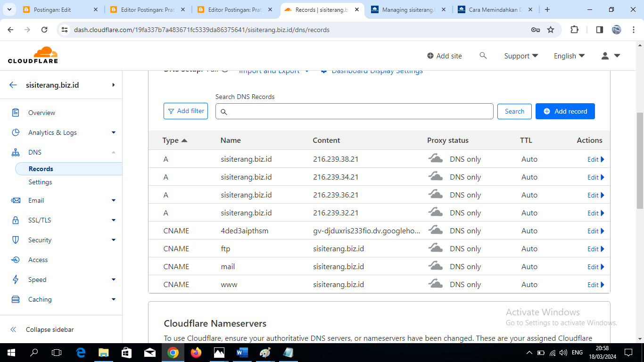
Task: Toggle Chrome side panel icon
Action: (x=599, y=30)
